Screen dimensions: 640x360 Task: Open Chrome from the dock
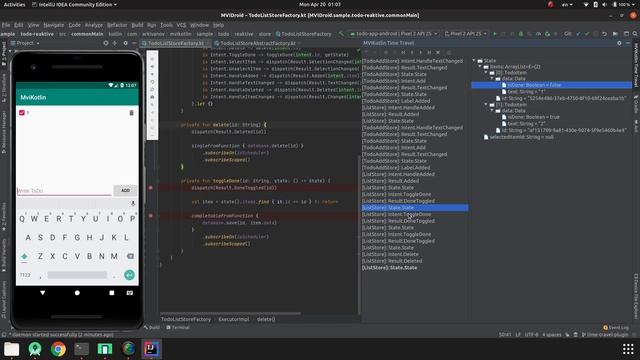point(58,349)
